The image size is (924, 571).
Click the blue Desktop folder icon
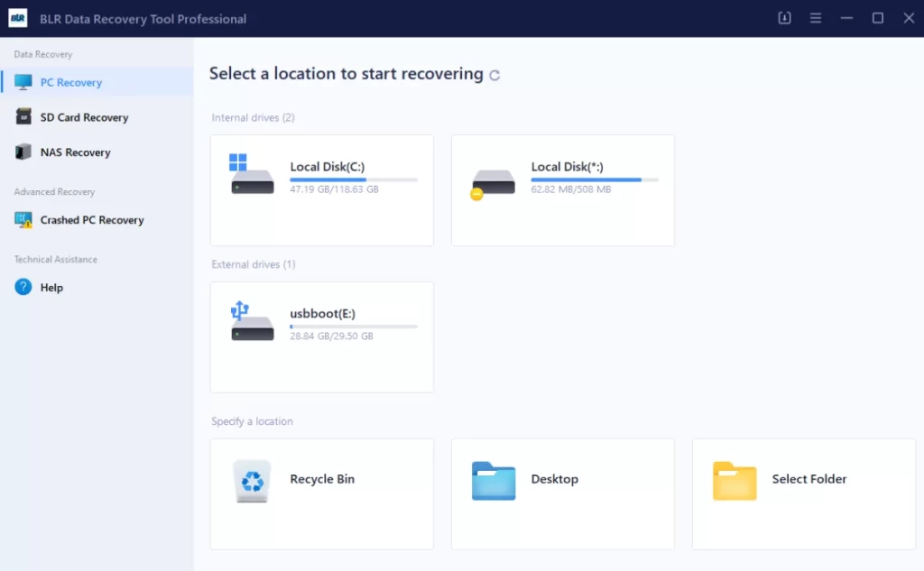pos(493,481)
